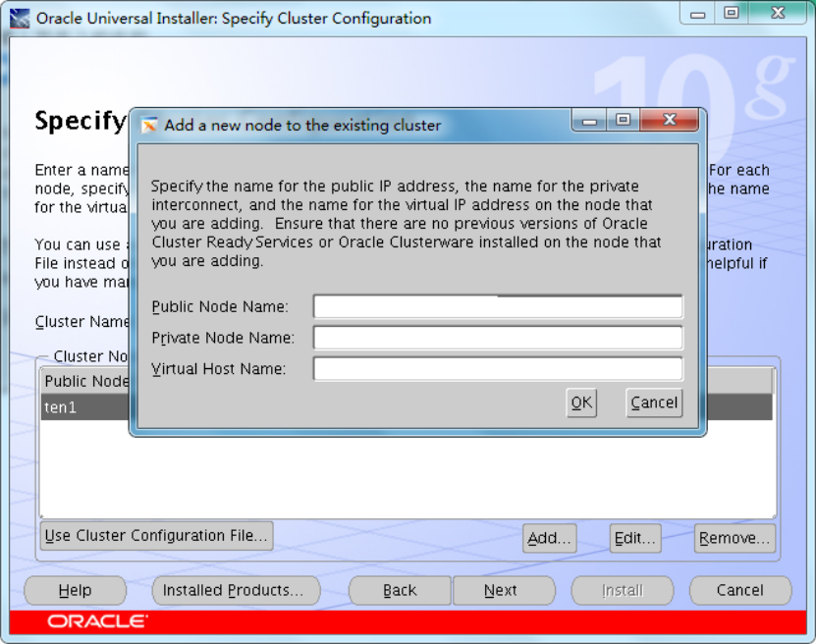This screenshot has width=816, height=644.
Task: Maximize the Oracle Universal Installer main window
Action: click(x=732, y=14)
